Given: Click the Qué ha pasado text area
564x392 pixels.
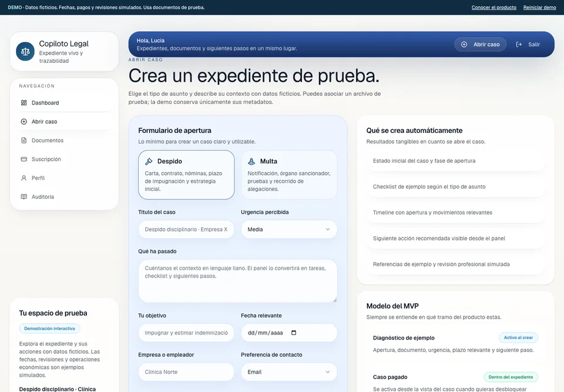Looking at the screenshot, I should 238,281.
